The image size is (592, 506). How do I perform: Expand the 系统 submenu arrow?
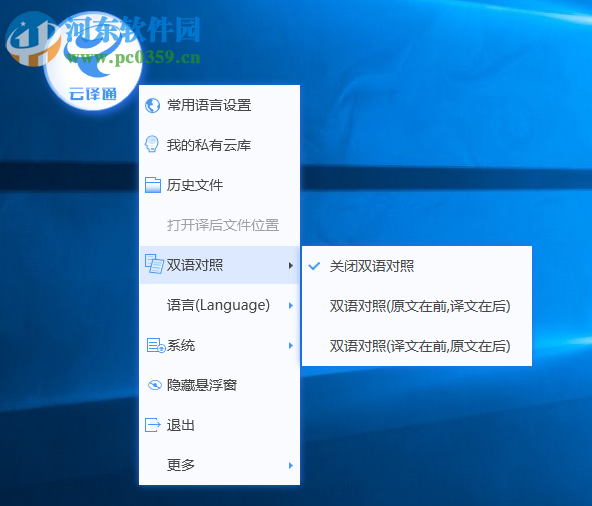click(290, 346)
